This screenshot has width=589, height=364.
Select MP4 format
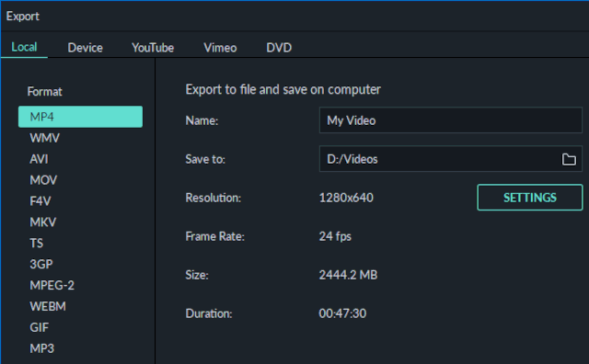point(80,117)
